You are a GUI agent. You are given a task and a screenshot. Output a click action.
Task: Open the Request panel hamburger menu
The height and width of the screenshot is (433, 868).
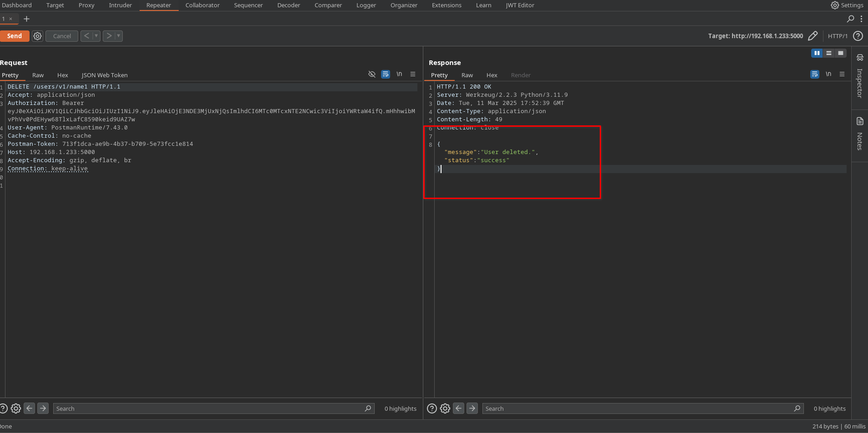coord(413,74)
